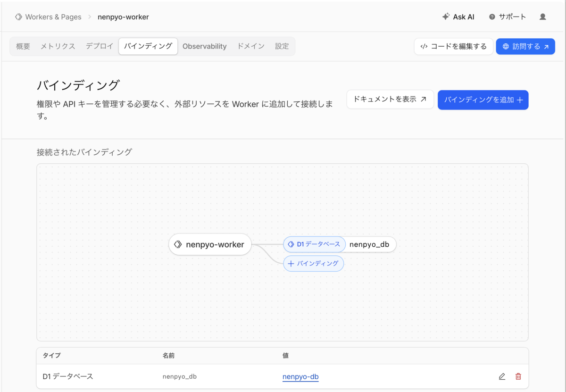566x392 pixels.
Task: Open the Ask AI assistant
Action: pos(458,17)
